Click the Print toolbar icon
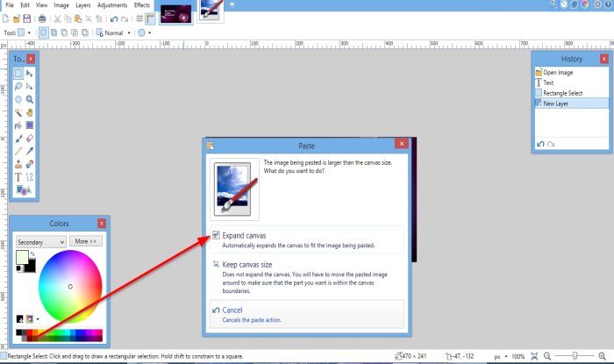Image resolution: width=614 pixels, height=364 pixels. 42,18
